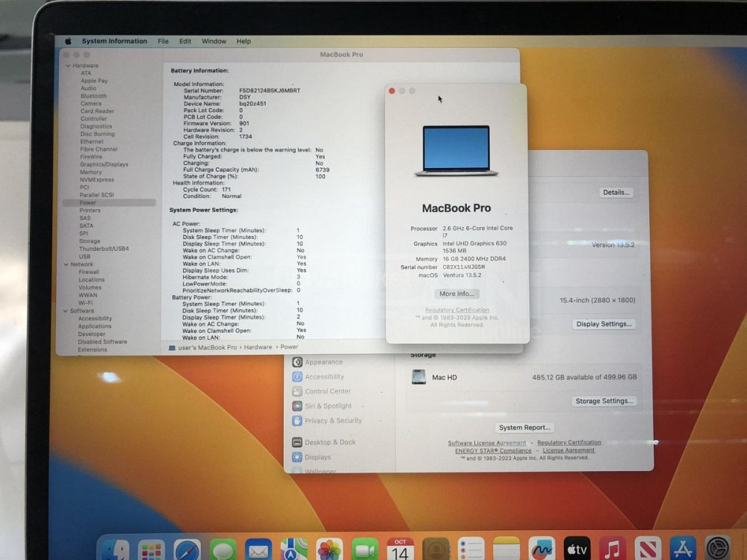747x560 pixels.
Task: Open the Window menu
Action: pyautogui.click(x=214, y=42)
